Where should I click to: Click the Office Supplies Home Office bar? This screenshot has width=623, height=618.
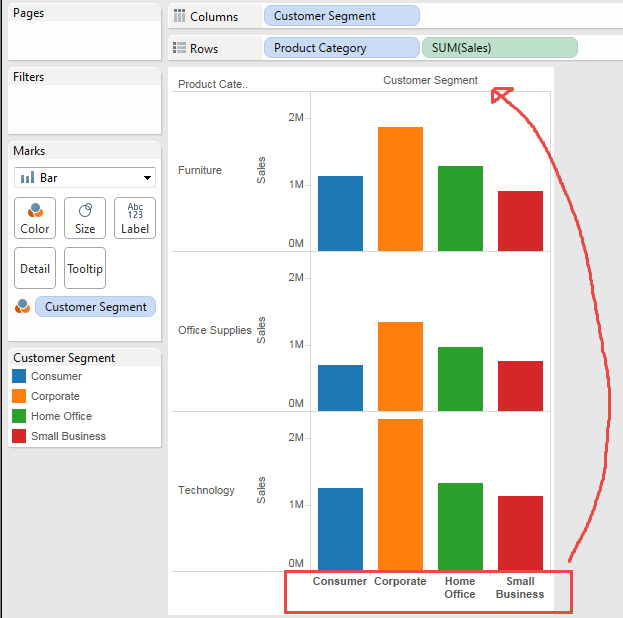click(x=460, y=379)
